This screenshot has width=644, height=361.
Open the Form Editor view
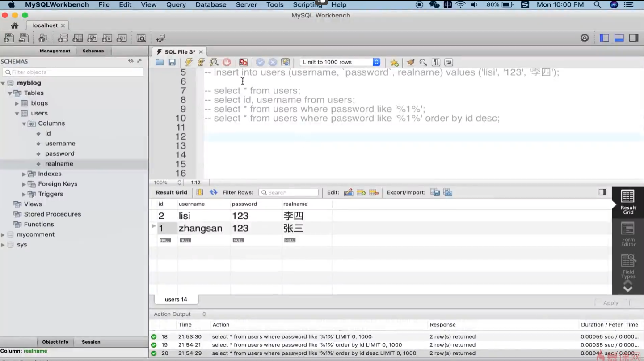tap(628, 235)
